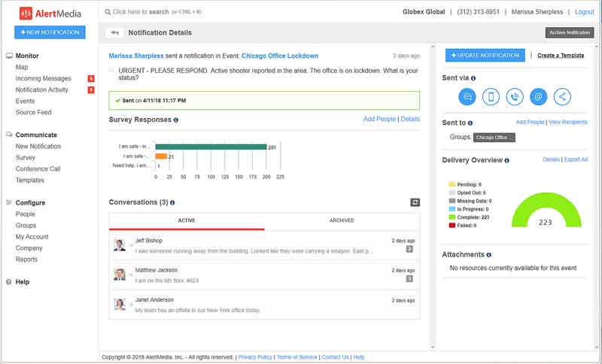Click the Communicate section icon
The width and height of the screenshot is (602, 364).
tap(9, 135)
